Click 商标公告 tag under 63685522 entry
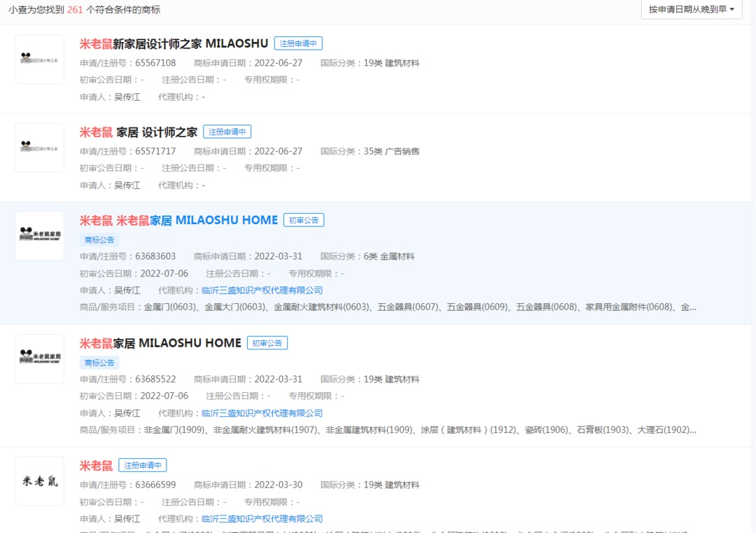The height and width of the screenshot is (533, 756). (x=99, y=363)
